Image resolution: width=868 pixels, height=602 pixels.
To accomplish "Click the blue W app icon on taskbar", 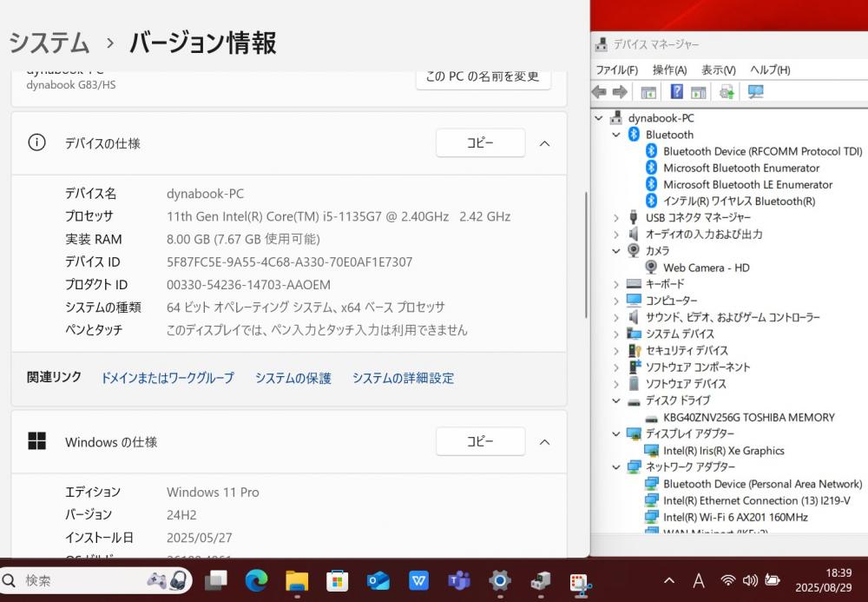I will point(418,580).
